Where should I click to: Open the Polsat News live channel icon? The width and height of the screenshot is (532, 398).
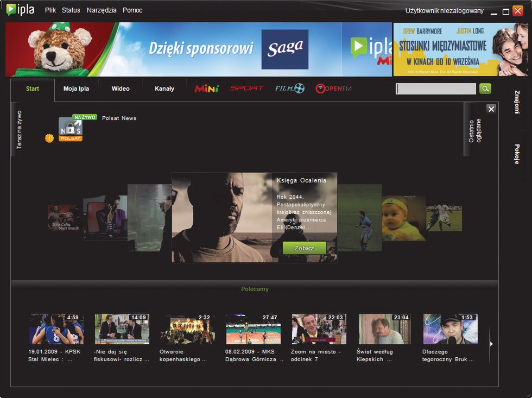coord(71,129)
